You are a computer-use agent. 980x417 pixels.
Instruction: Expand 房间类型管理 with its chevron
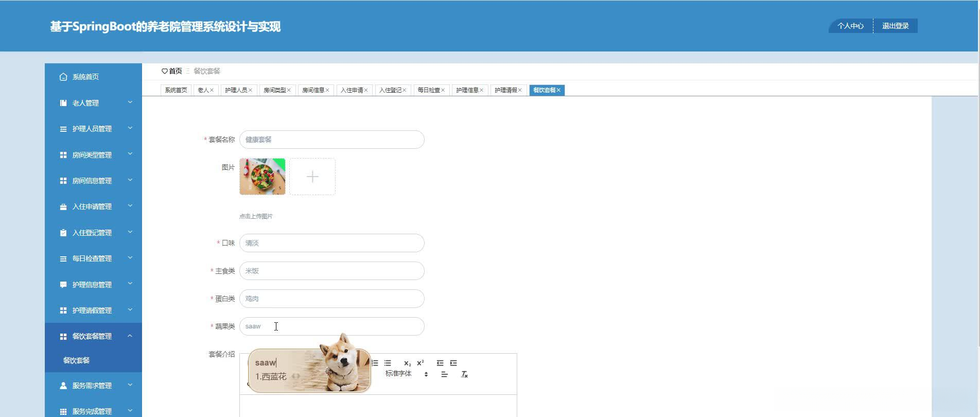[130, 154]
